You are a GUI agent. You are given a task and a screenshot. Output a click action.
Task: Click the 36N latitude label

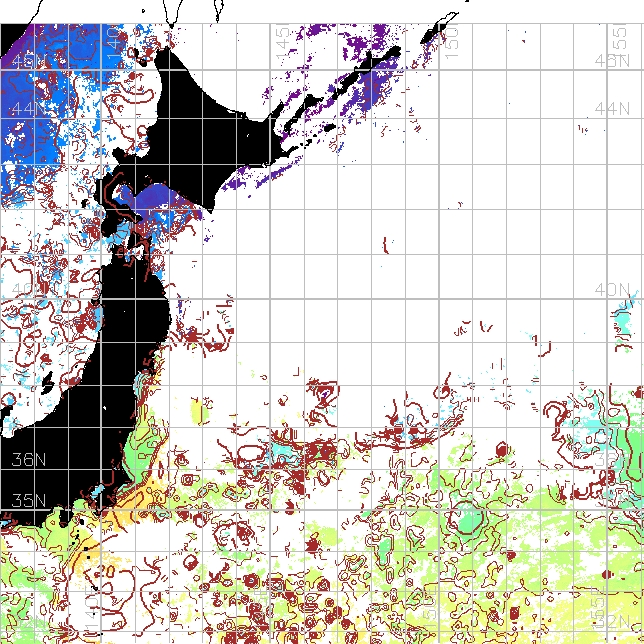click(29, 459)
